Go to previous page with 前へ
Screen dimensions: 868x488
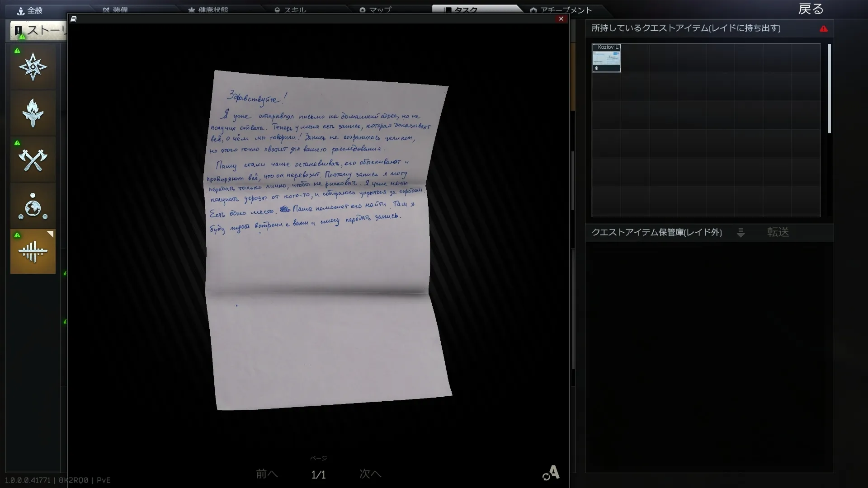click(x=267, y=474)
